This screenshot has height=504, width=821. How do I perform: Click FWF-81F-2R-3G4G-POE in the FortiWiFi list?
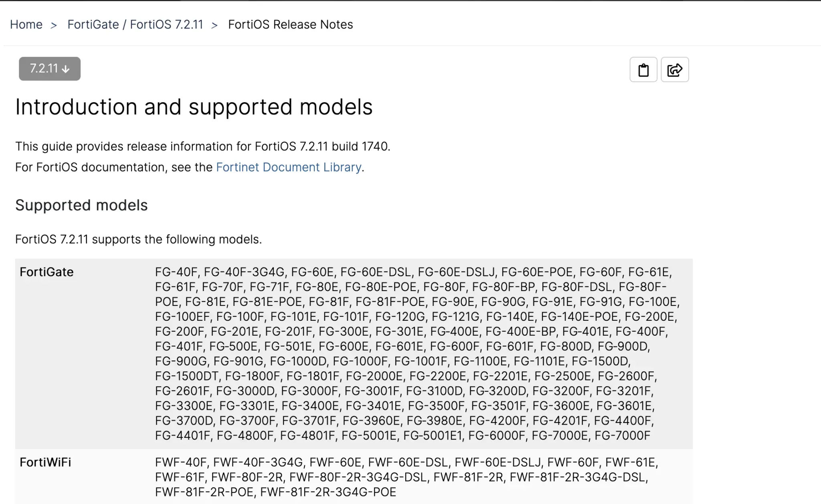[328, 492]
